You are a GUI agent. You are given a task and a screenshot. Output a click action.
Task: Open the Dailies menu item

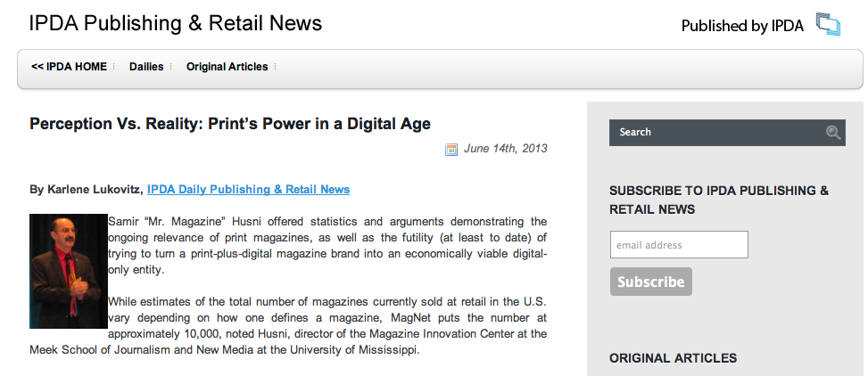click(145, 67)
